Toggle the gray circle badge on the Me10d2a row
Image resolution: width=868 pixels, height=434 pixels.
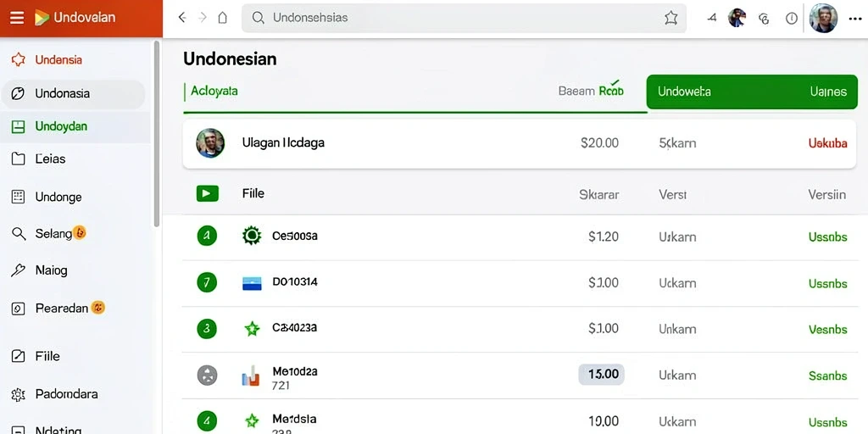(207, 376)
